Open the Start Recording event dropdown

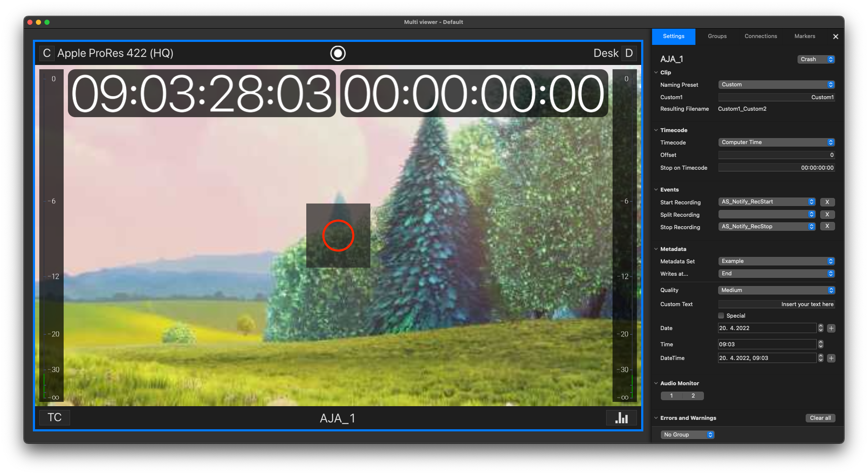tap(767, 202)
